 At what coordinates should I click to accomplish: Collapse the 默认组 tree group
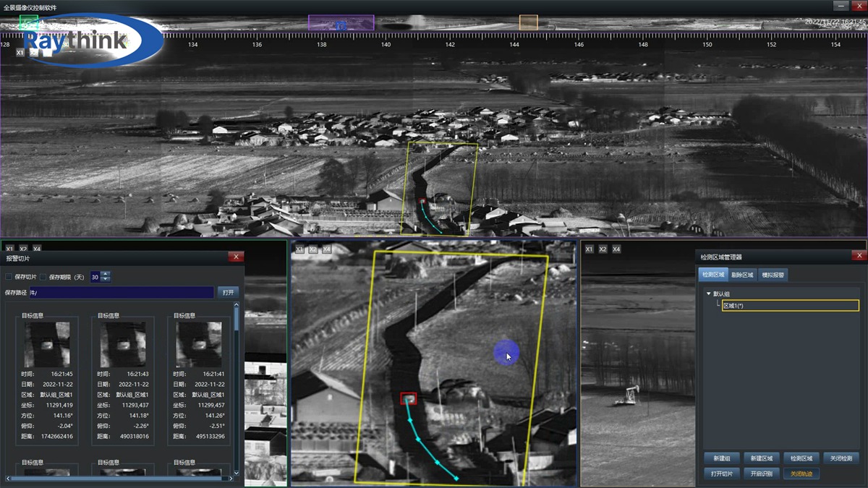[x=709, y=294]
